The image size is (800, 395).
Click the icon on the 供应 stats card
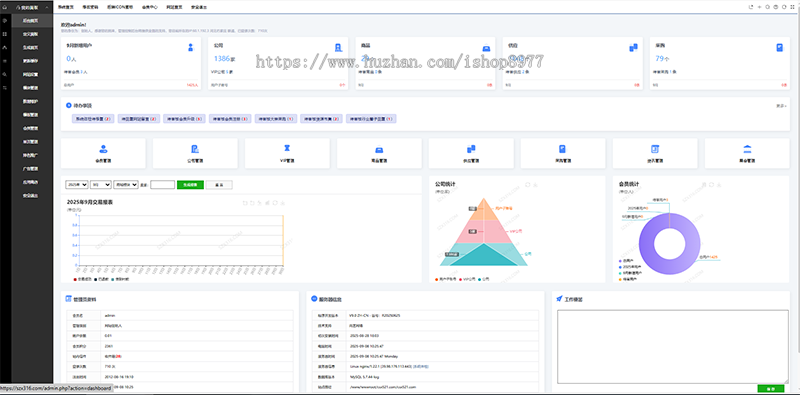(633, 47)
